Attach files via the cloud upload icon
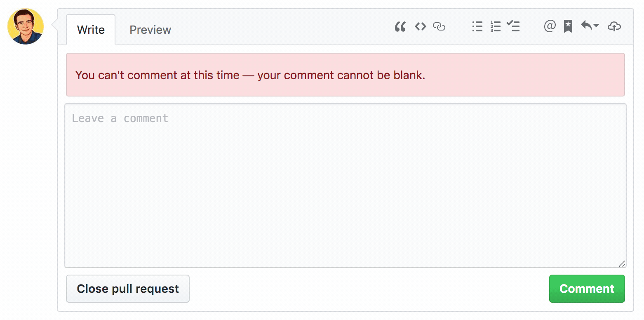644x320 pixels. [614, 26]
